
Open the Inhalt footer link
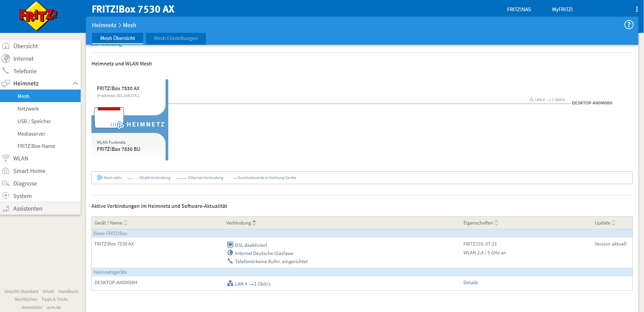[x=48, y=291]
